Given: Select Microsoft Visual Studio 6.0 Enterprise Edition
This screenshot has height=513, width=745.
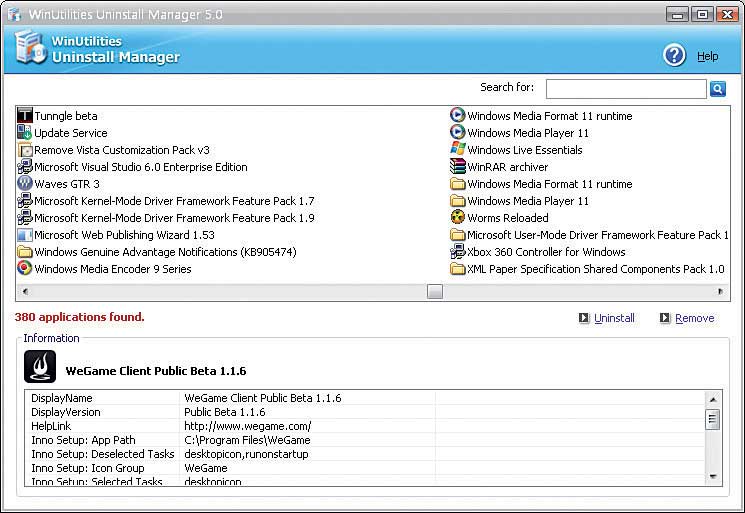Looking at the screenshot, I should click(x=141, y=167).
